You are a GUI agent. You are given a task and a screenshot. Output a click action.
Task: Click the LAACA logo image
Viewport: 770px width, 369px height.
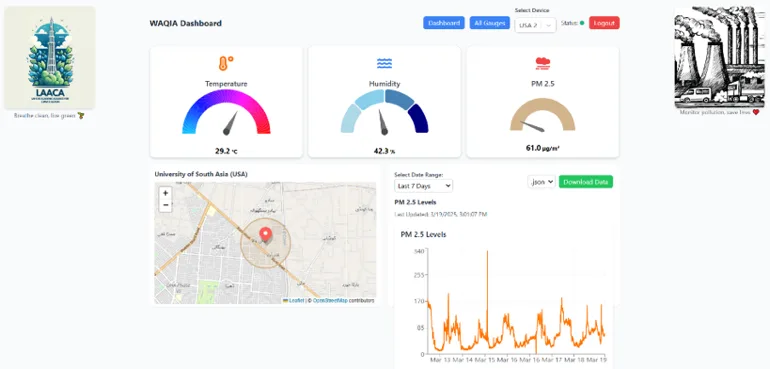click(x=50, y=57)
